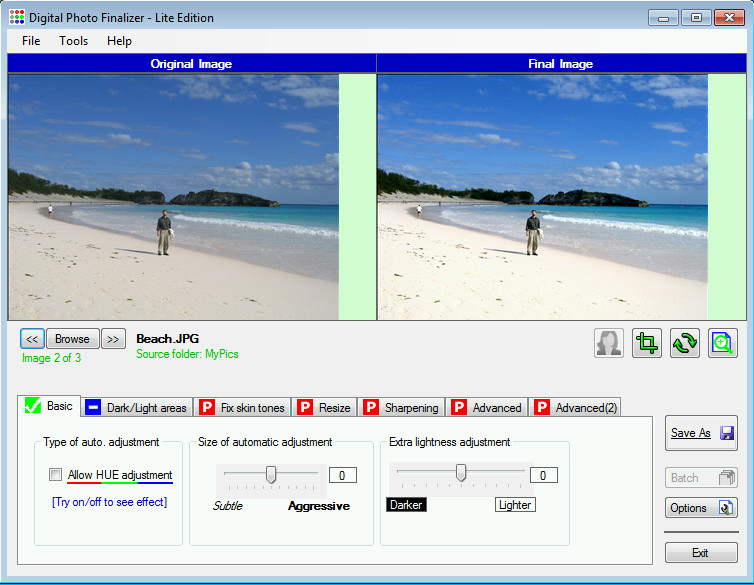Click the Beach.JPG file name
This screenshot has width=754, height=585.
point(168,339)
